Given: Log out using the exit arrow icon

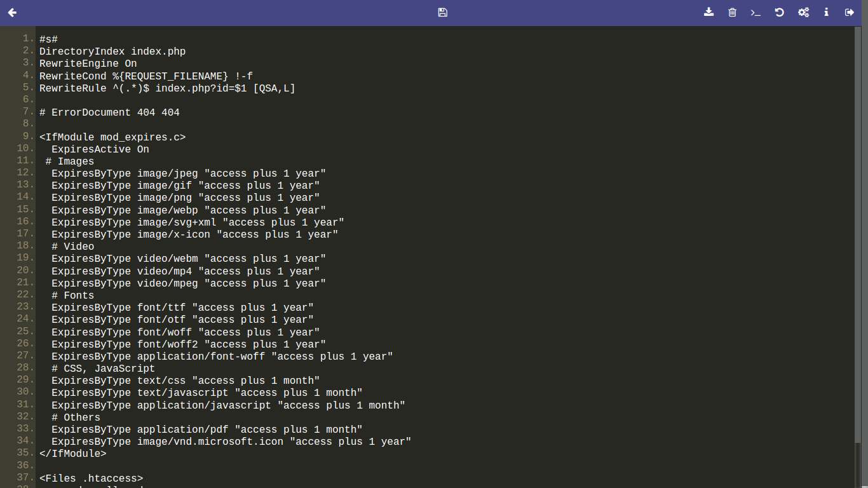Looking at the screenshot, I should 850,12.
